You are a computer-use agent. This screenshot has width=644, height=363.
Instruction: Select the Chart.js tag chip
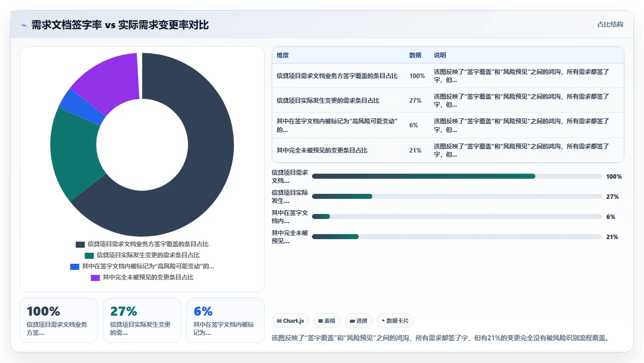[290, 321]
